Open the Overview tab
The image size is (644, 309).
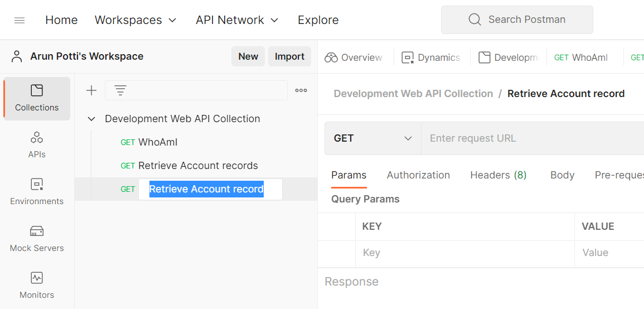click(x=354, y=57)
